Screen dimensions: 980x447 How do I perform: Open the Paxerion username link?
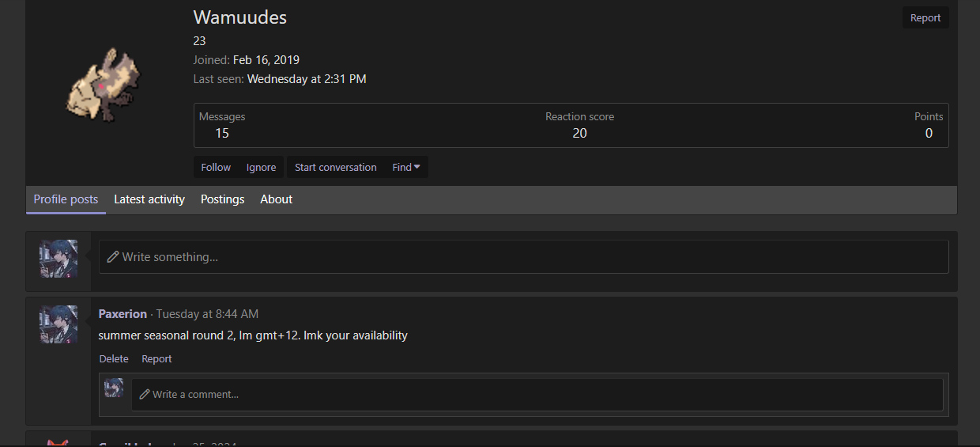122,314
